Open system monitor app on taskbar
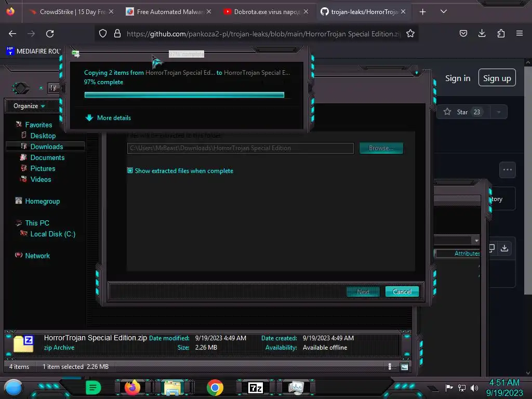Image resolution: width=532 pixels, height=399 pixels. pos(296,388)
